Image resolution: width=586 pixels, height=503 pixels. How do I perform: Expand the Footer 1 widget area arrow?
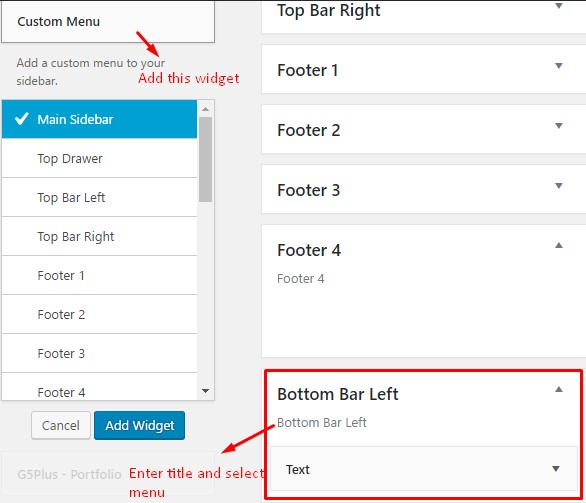tap(559, 66)
